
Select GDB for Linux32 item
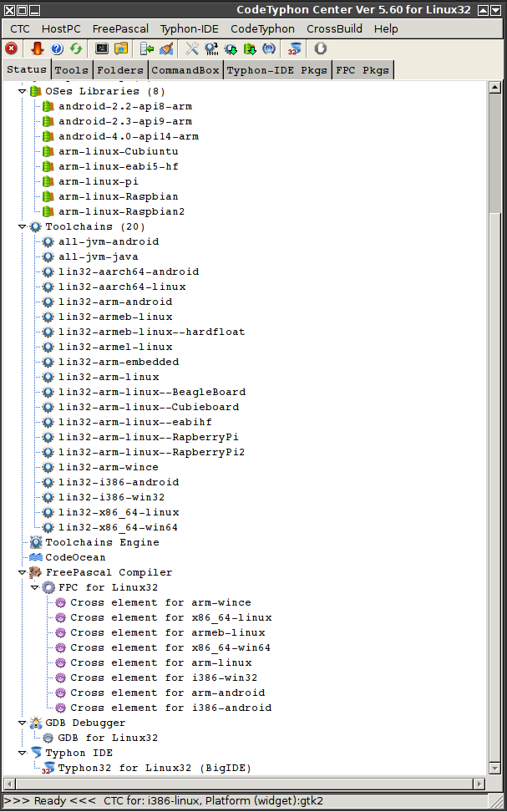108,738
